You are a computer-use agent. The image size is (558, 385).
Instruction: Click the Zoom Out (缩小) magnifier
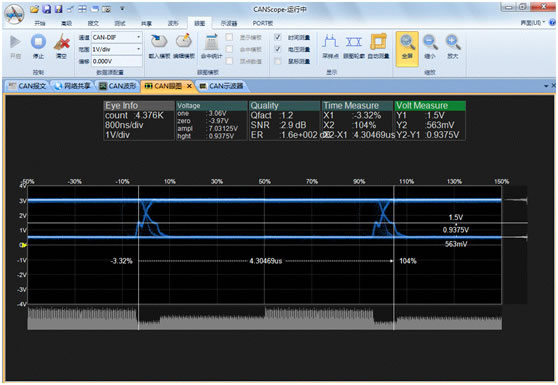pos(430,46)
